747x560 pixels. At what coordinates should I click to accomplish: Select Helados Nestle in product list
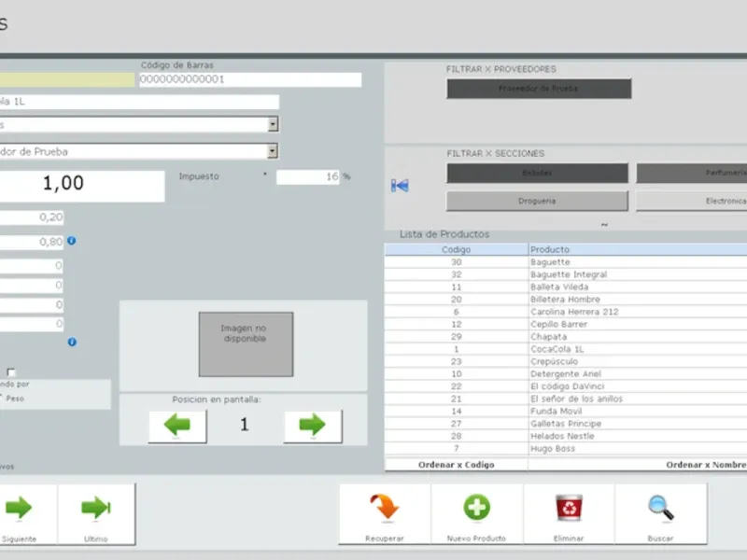[x=566, y=436]
